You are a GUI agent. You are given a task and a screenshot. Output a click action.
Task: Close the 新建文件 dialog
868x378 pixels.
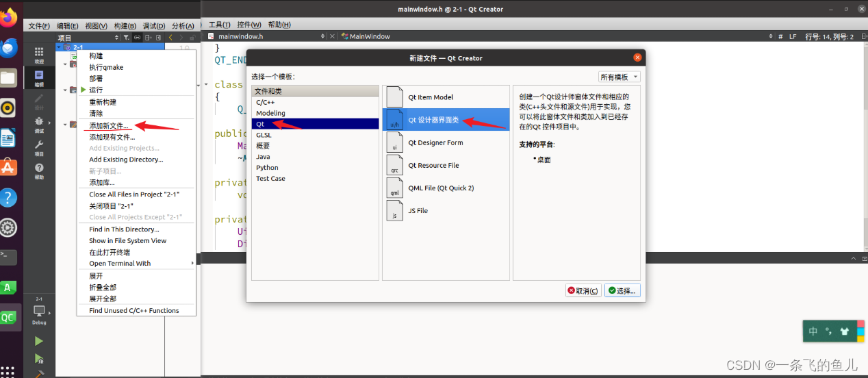637,58
